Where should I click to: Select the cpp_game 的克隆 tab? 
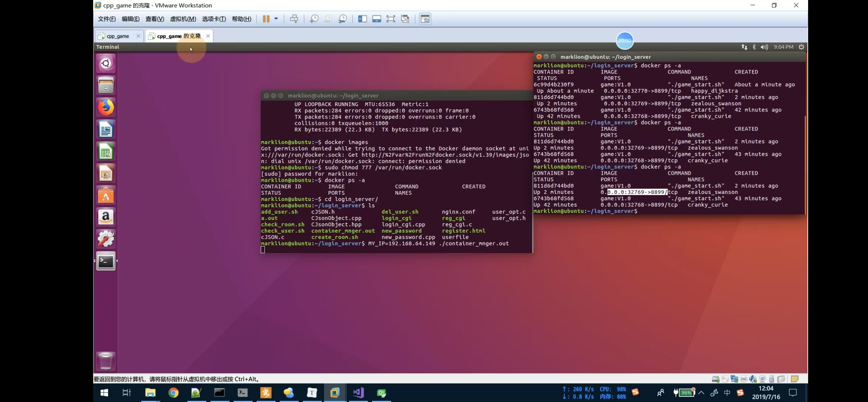click(x=179, y=36)
